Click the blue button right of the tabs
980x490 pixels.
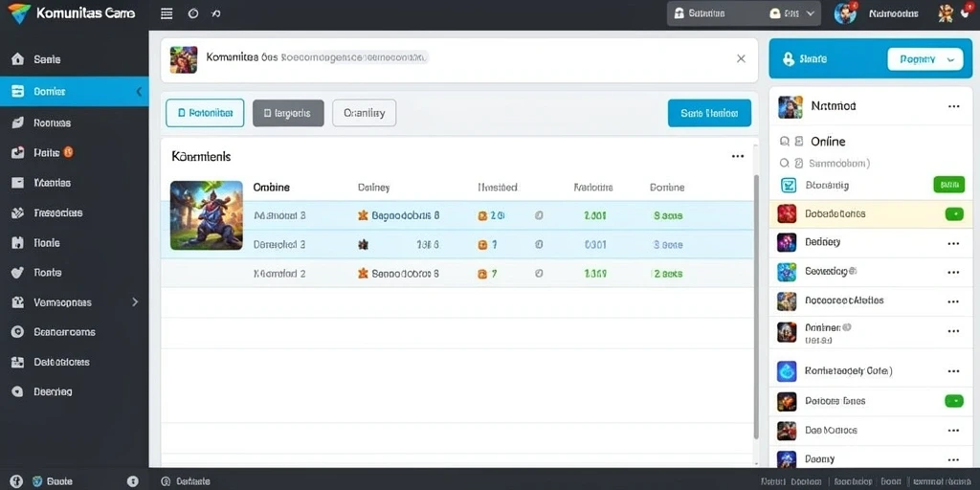709,113
